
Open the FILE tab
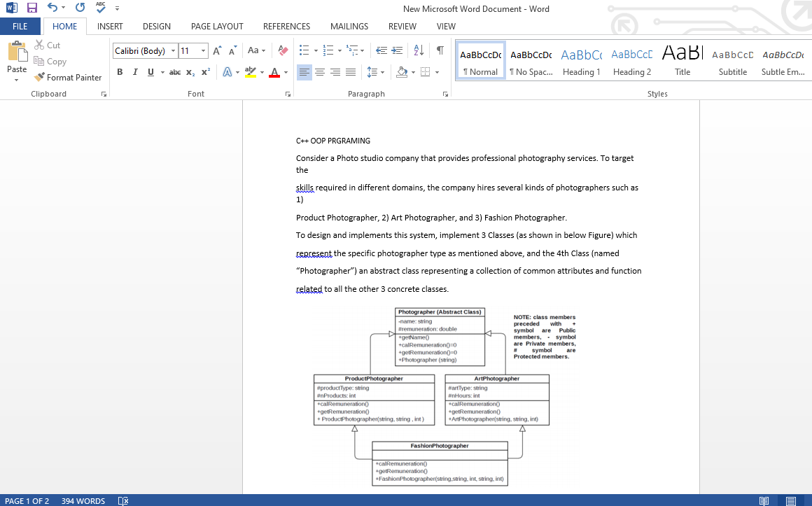point(20,27)
